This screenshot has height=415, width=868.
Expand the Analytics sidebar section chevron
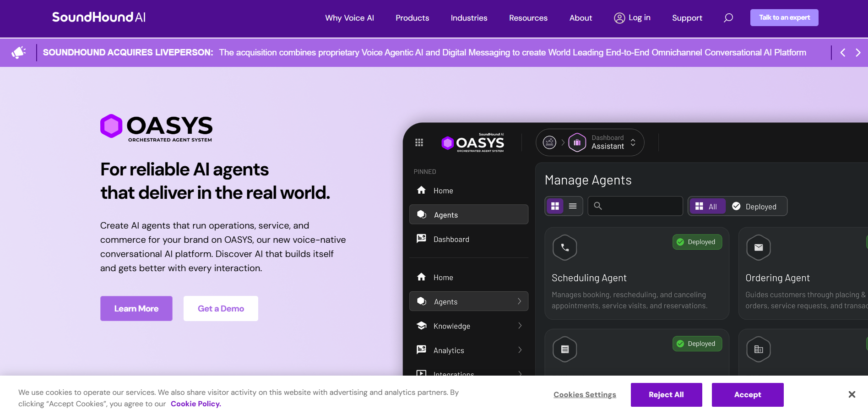point(520,350)
